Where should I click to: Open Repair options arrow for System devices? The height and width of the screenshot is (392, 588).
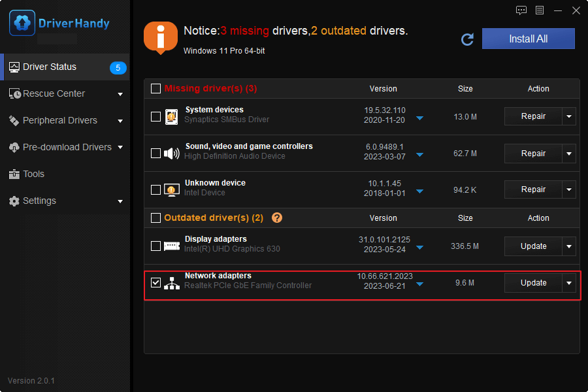tap(569, 116)
